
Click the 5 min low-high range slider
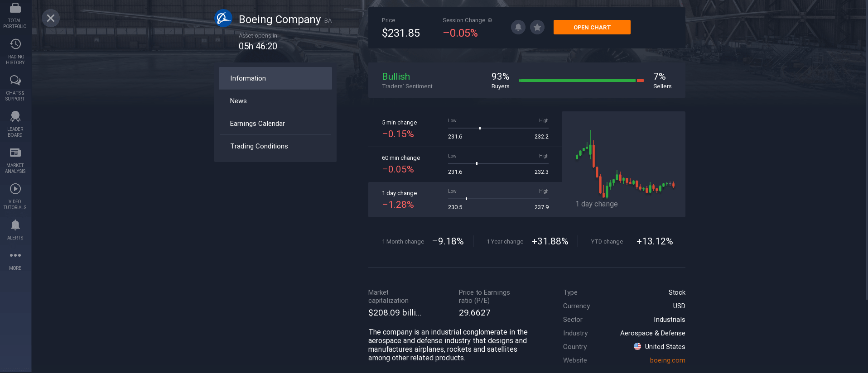498,128
